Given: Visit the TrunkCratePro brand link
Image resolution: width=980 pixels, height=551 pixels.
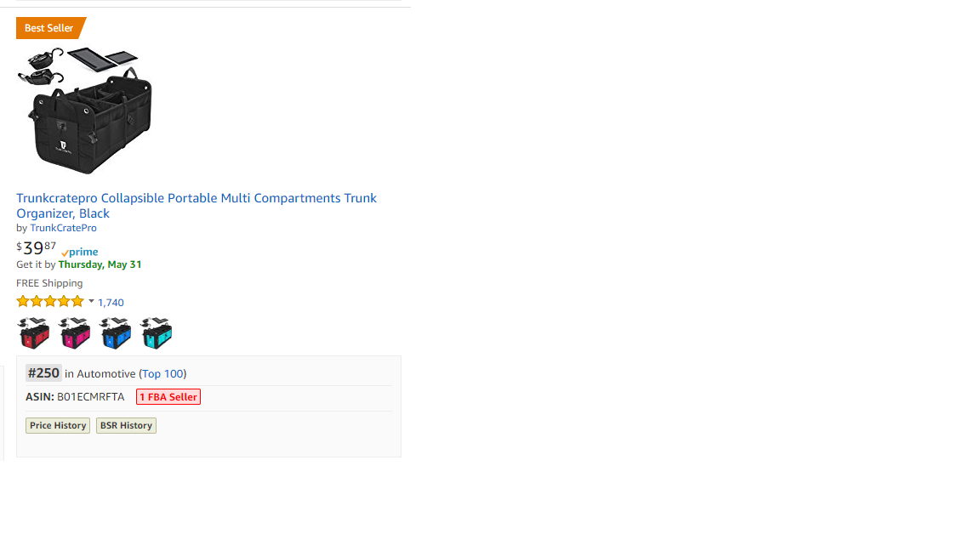Looking at the screenshot, I should point(63,228).
